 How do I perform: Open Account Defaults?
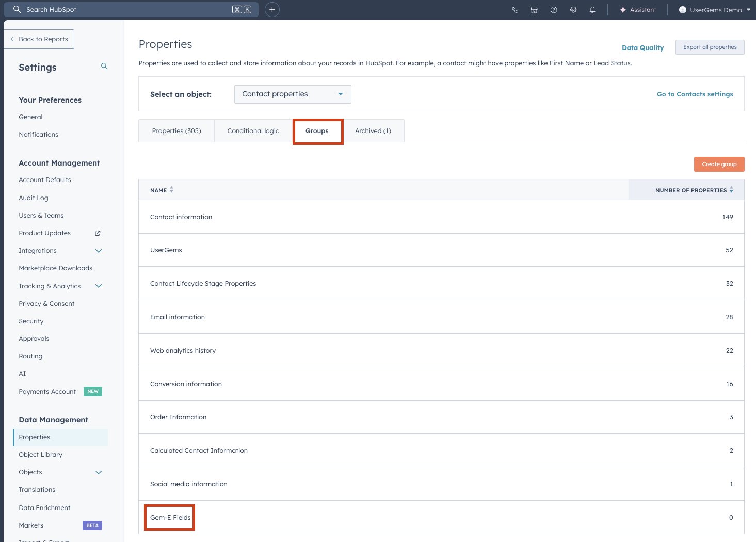point(45,180)
